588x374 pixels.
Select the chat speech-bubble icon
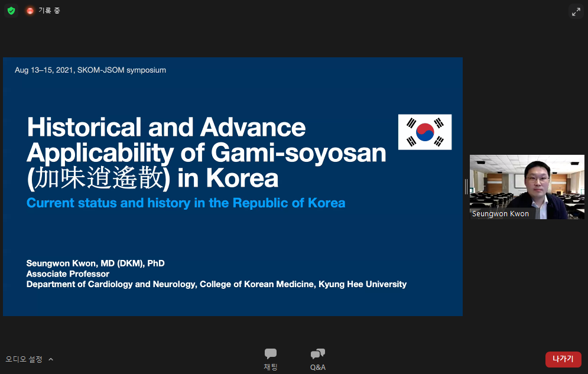point(270,353)
